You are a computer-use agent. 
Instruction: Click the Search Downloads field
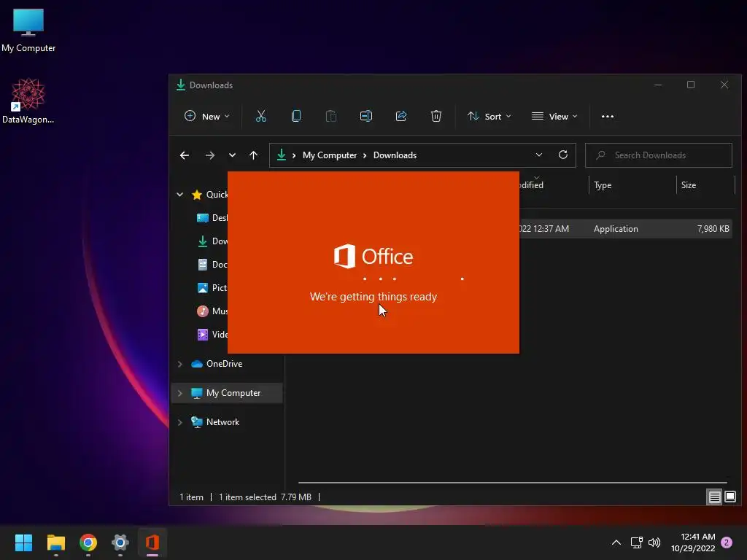tap(659, 155)
